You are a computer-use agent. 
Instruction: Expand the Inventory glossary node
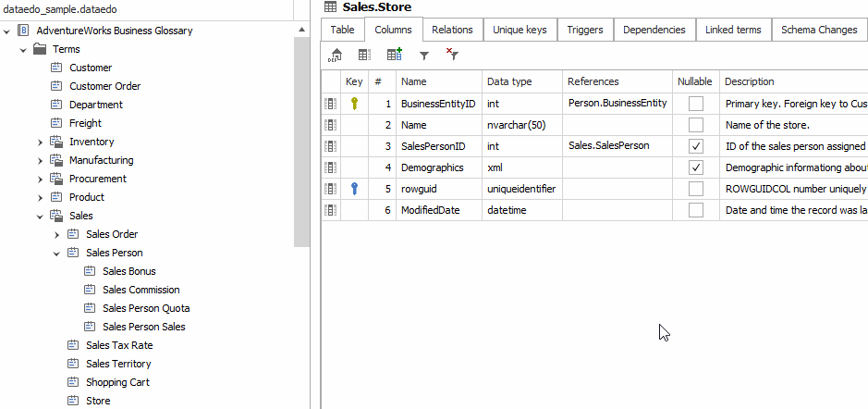click(x=41, y=142)
